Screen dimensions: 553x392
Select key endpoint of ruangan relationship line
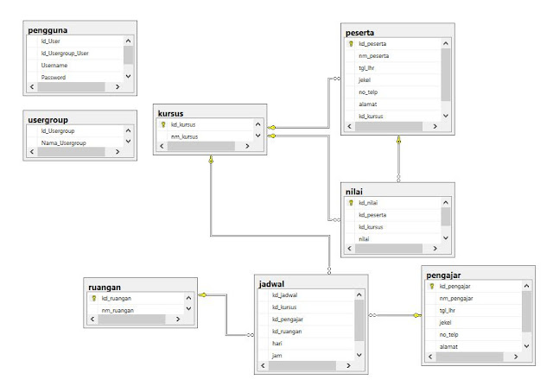pos(202,294)
